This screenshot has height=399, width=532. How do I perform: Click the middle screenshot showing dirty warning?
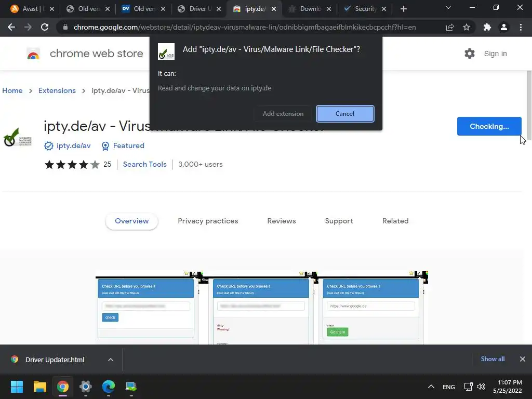(261, 308)
